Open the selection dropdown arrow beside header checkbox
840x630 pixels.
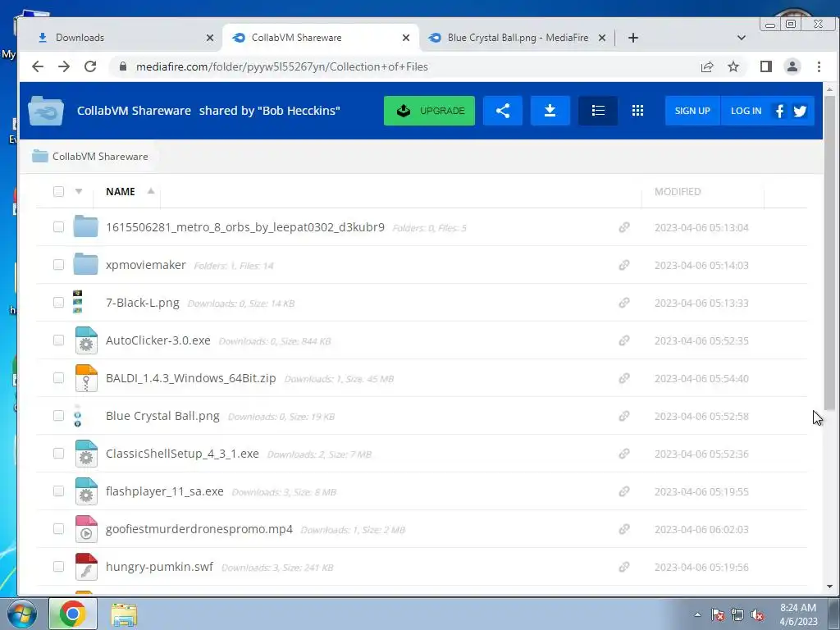pyautogui.click(x=79, y=191)
